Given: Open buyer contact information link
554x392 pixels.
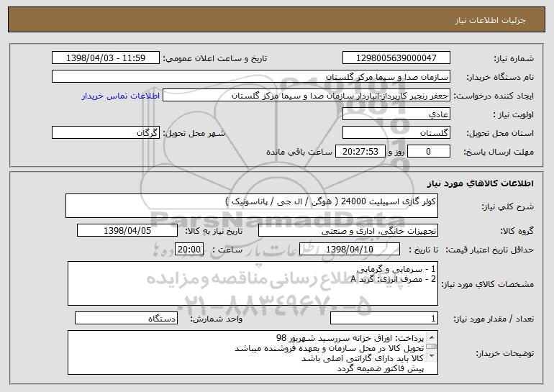Looking at the screenshot, I should click(121, 96).
